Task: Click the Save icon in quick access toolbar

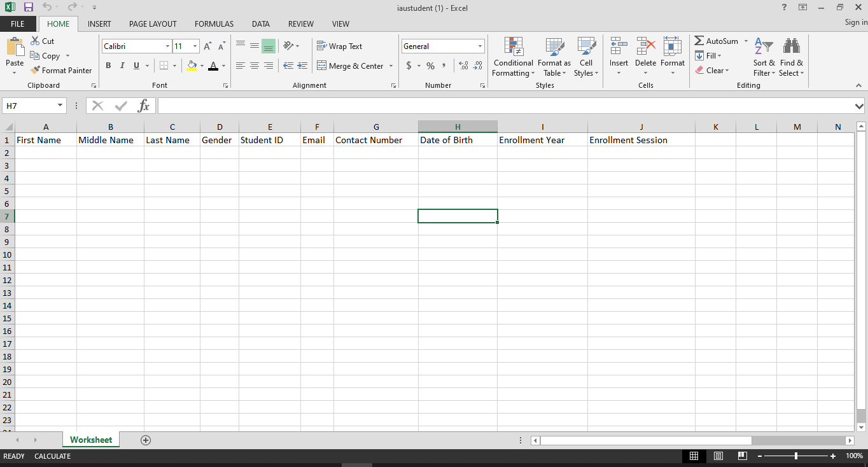Action: point(29,7)
